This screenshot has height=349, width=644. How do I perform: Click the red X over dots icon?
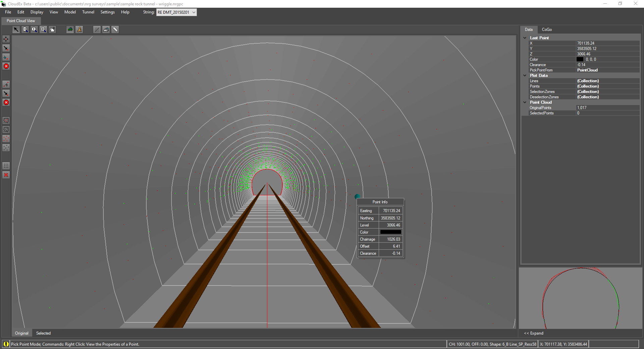coord(6,175)
